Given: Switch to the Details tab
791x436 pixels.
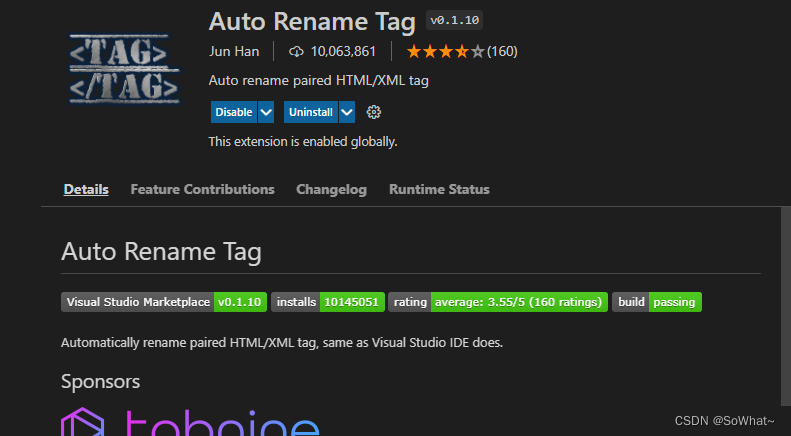Looking at the screenshot, I should tap(86, 189).
